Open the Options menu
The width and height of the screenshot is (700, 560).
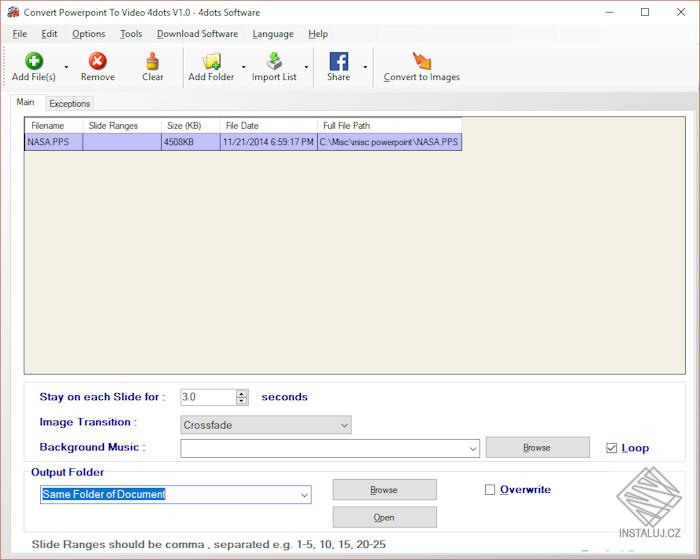pos(89,34)
